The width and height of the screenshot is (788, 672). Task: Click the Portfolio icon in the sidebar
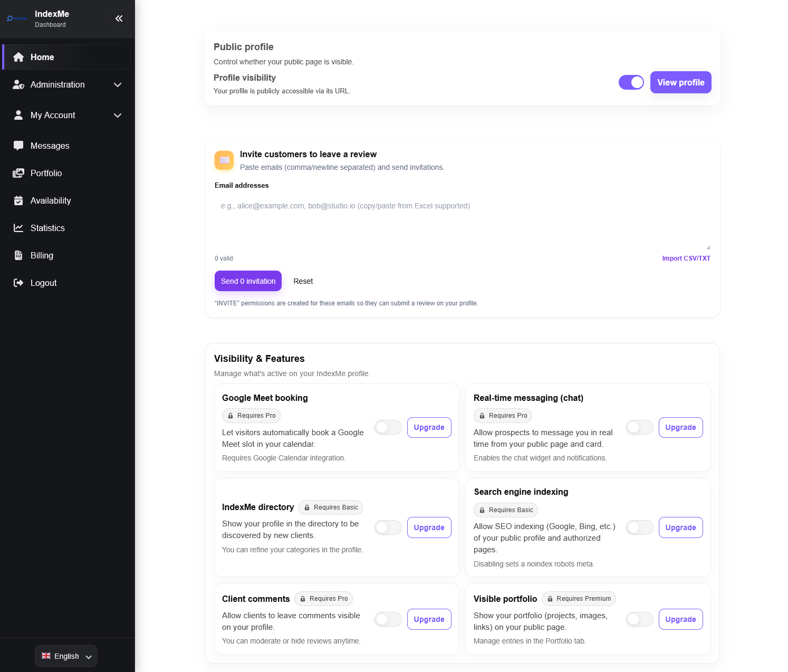tap(18, 173)
